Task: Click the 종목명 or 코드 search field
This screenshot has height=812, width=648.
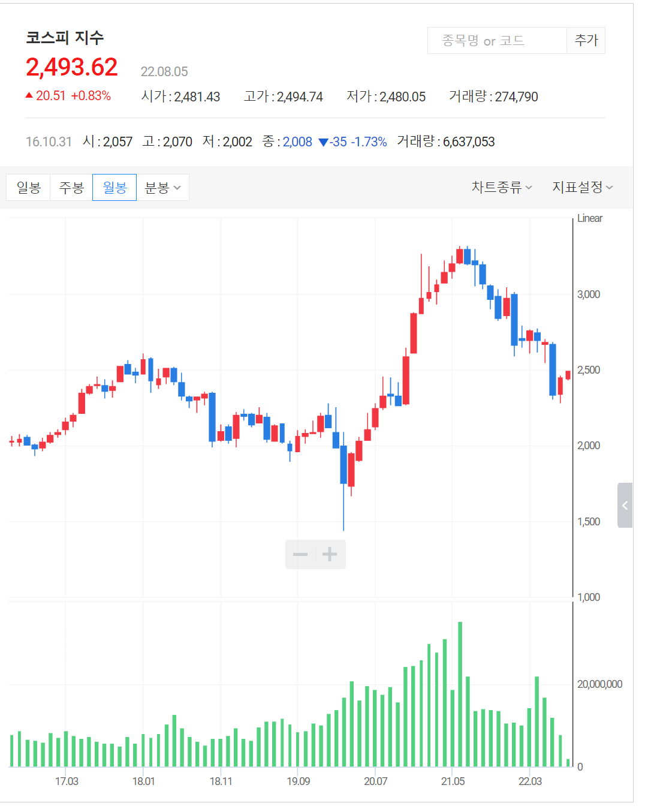Action: point(497,40)
